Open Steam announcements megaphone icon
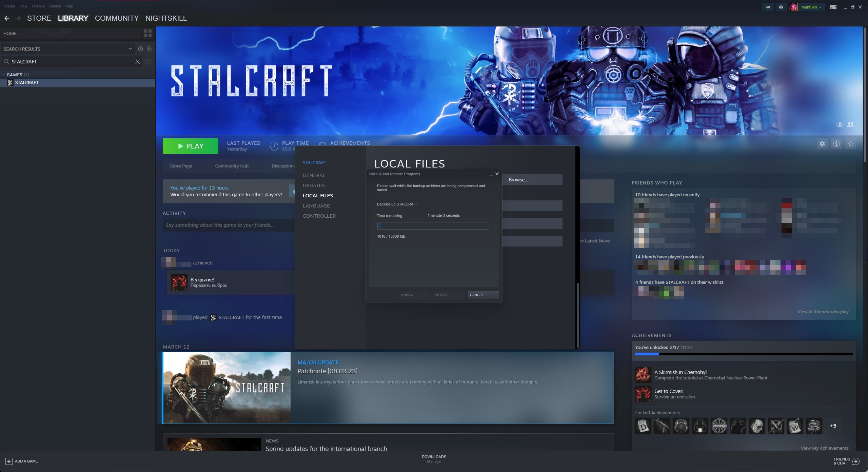This screenshot has width=868, height=472. click(x=768, y=7)
